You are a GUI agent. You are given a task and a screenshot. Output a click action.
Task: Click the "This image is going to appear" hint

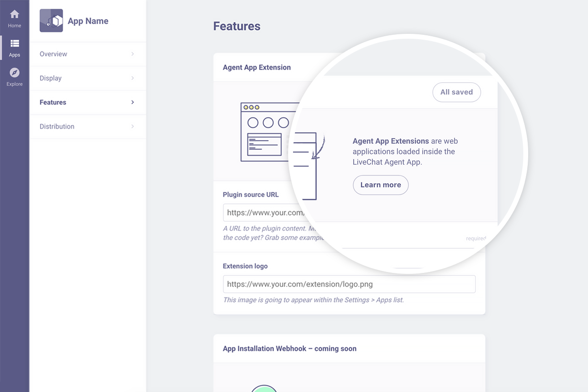[x=314, y=300]
